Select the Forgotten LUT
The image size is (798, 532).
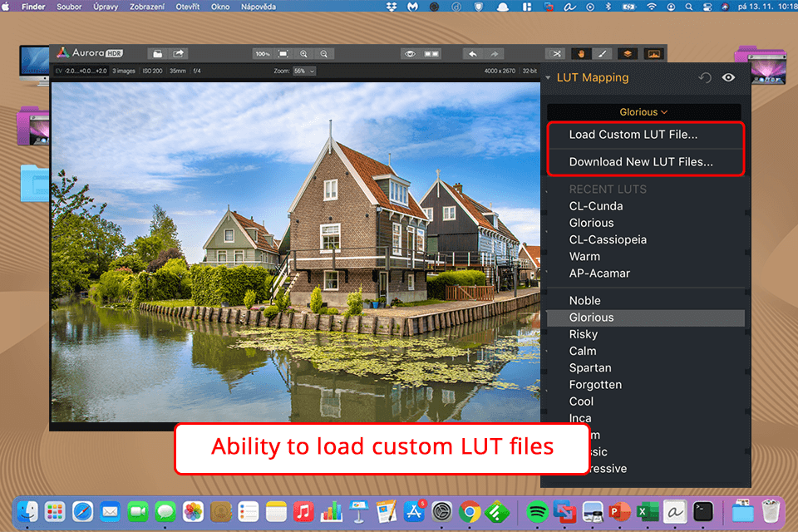(595, 385)
